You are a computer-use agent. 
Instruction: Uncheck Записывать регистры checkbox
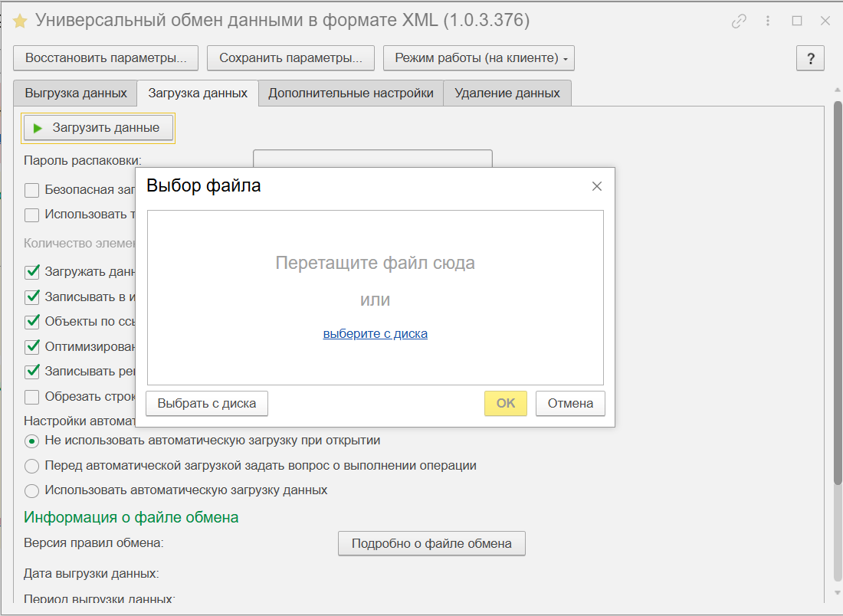(31, 372)
